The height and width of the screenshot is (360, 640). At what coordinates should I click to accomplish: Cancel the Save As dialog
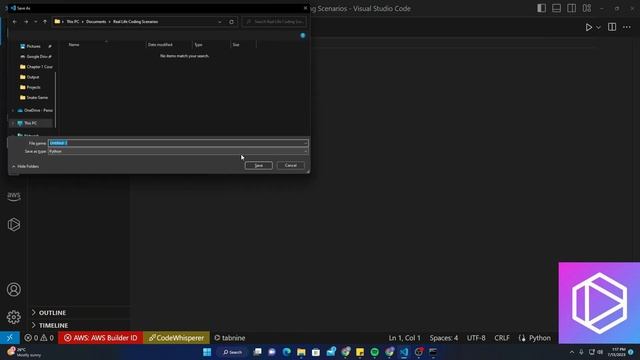(x=291, y=165)
